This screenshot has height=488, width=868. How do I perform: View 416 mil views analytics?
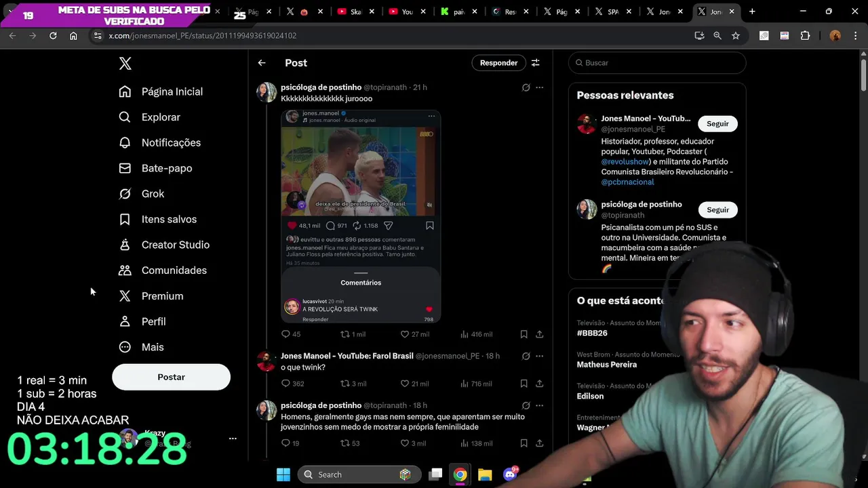click(x=476, y=334)
